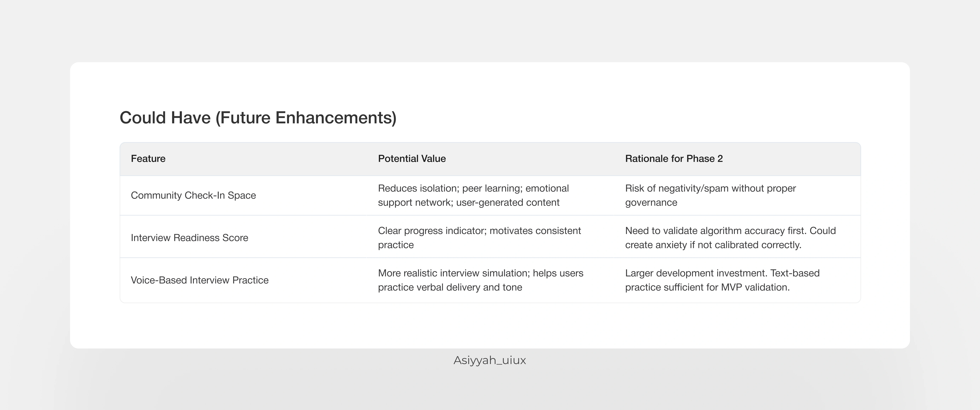Select the "practice sufficient for MVP validation" line
The image size is (980, 410).
(x=707, y=287)
